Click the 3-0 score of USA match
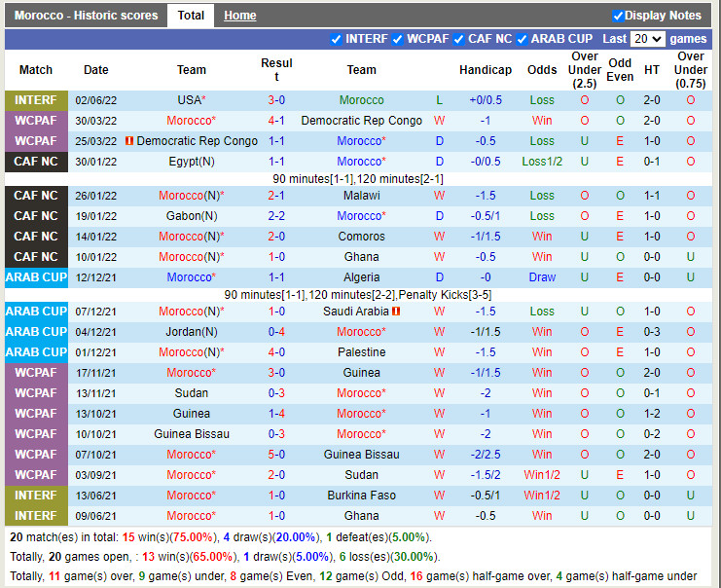This screenshot has height=588, width=721. point(276,100)
